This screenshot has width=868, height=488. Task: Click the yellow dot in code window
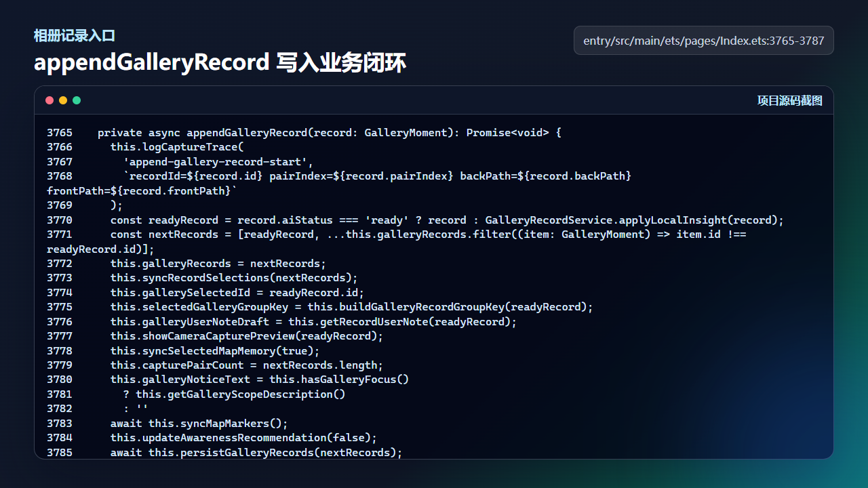click(63, 100)
